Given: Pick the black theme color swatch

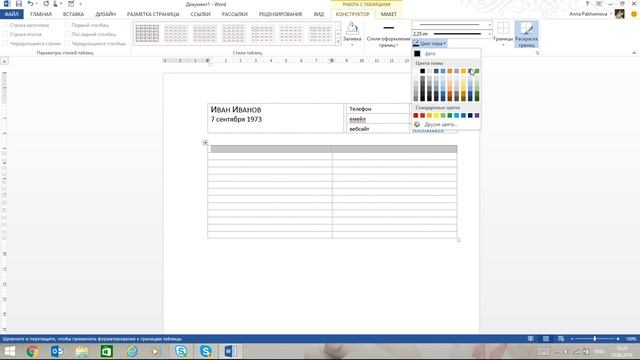Looking at the screenshot, I should (422, 71).
